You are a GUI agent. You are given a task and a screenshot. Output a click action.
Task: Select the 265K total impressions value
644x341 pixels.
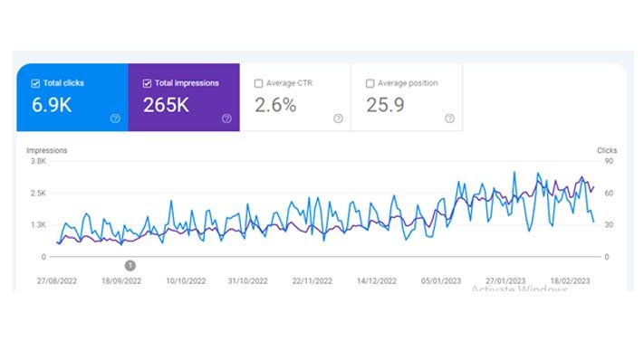(166, 105)
